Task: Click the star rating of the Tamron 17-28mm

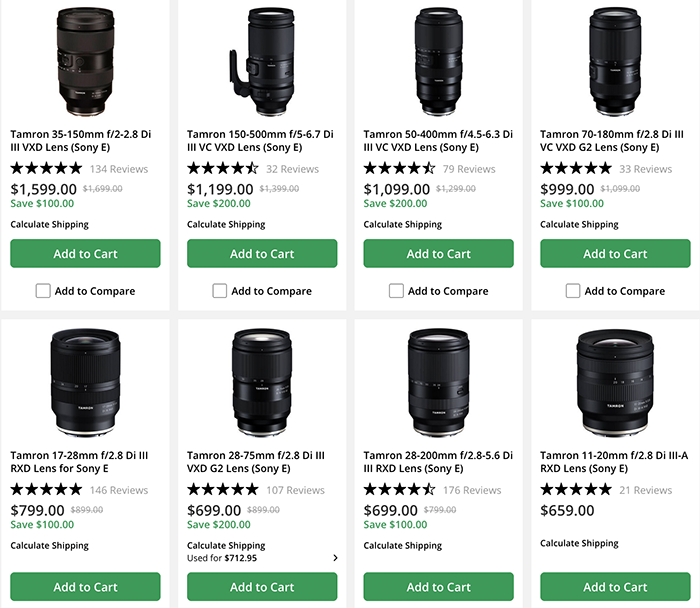Action: tap(46, 490)
